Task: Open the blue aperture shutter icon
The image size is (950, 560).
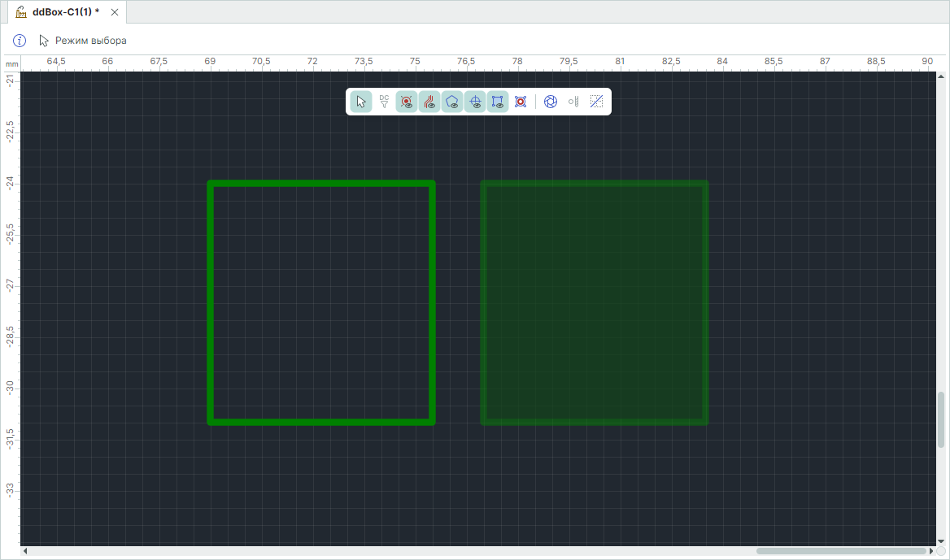Action: click(551, 102)
